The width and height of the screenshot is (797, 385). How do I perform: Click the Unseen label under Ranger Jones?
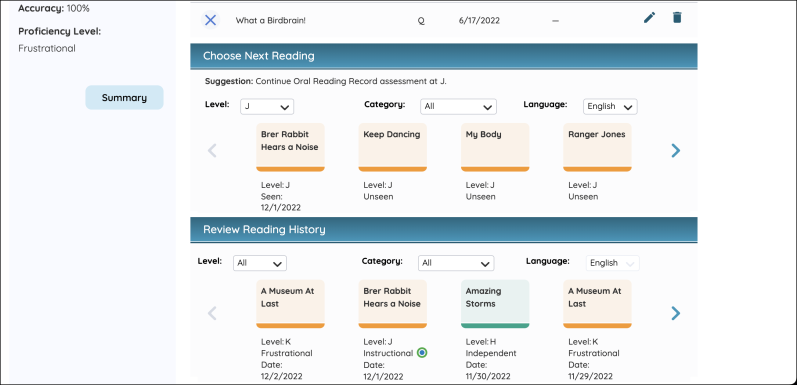583,197
